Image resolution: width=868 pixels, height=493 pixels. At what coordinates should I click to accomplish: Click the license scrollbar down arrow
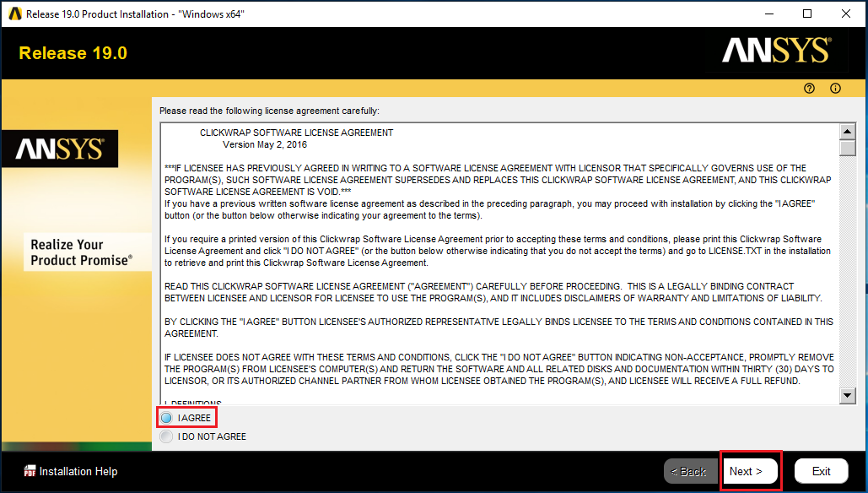point(848,396)
